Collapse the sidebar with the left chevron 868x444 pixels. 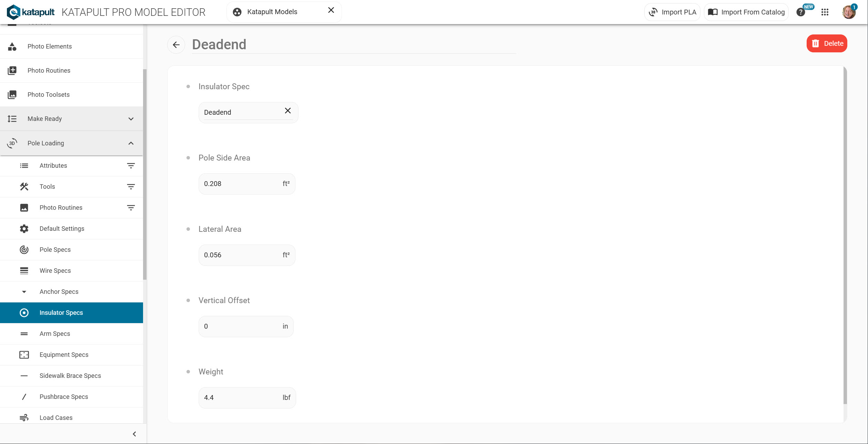click(134, 434)
